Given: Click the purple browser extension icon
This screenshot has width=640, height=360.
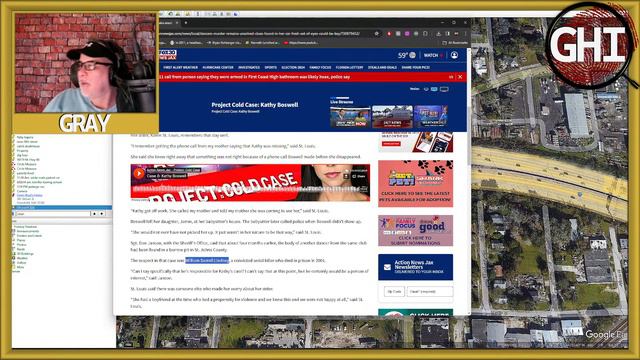Looking at the screenshot, I should [407, 33].
